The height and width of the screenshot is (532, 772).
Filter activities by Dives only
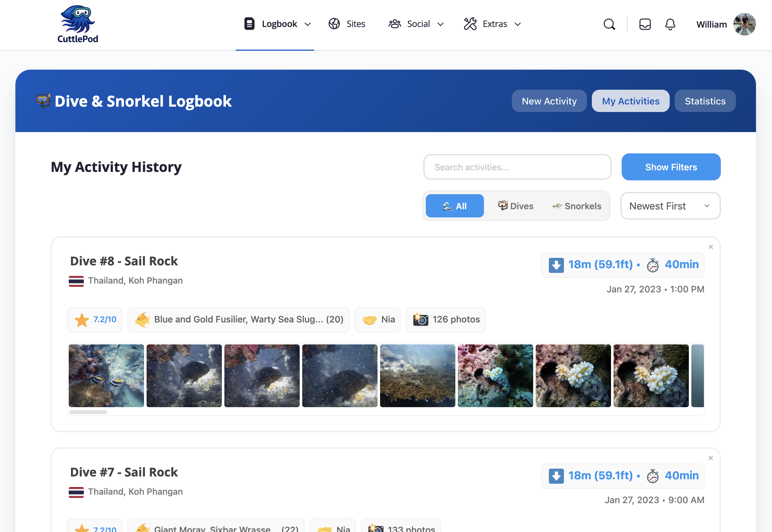516,206
